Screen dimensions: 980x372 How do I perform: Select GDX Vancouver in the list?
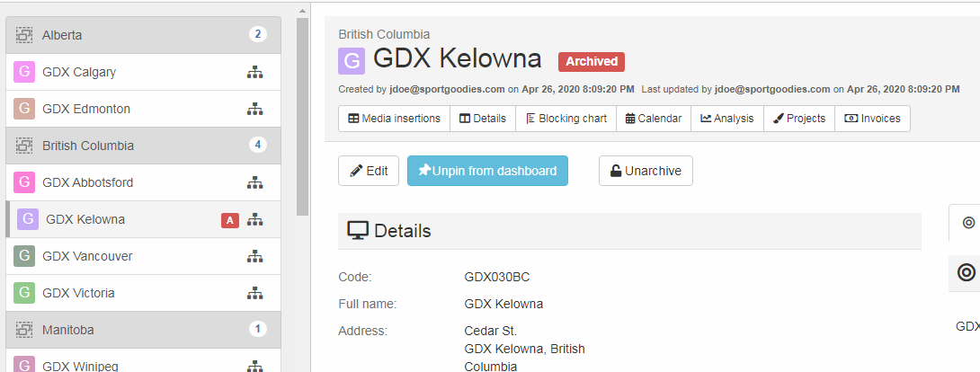coord(87,256)
